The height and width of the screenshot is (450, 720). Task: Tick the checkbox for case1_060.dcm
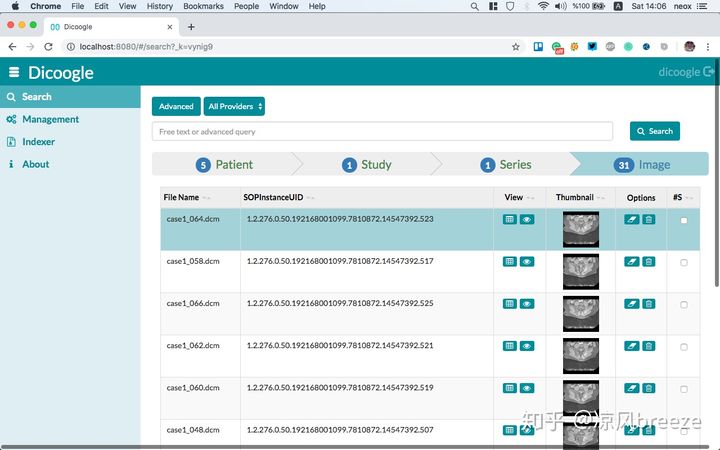click(x=684, y=389)
